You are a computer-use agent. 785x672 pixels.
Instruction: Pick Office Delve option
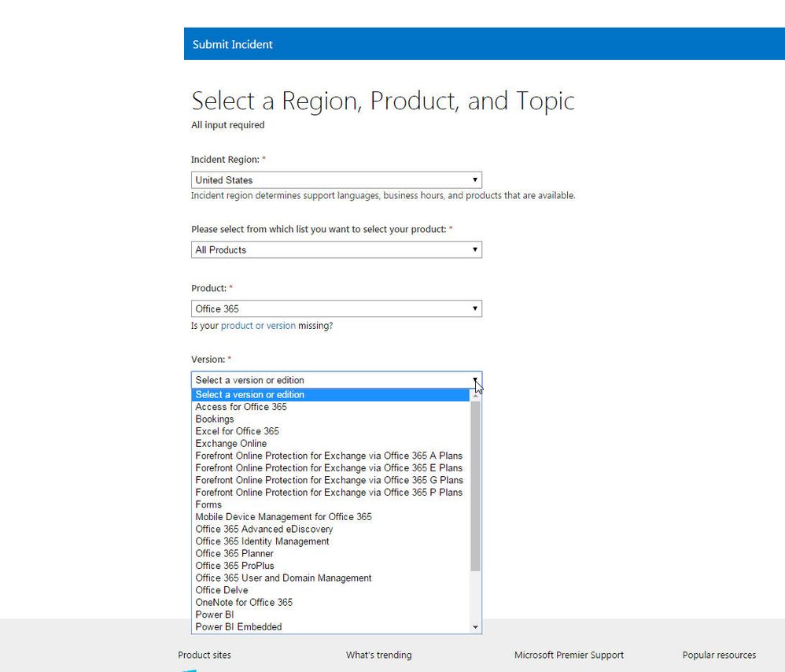coord(330,590)
